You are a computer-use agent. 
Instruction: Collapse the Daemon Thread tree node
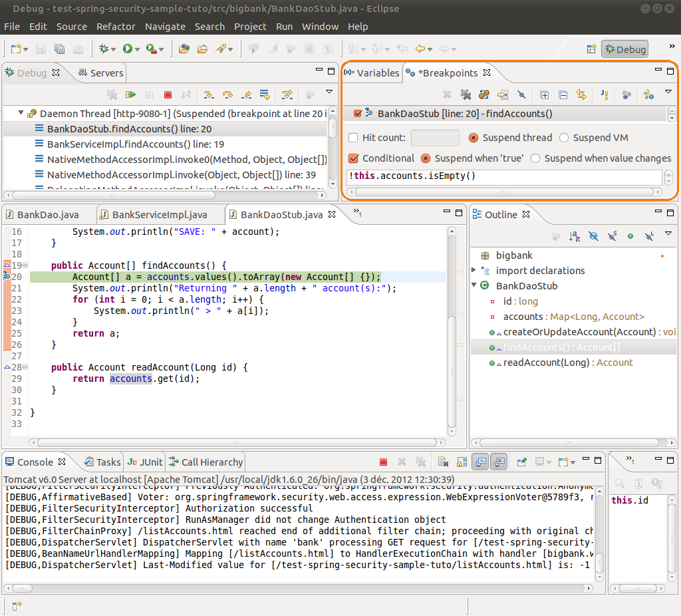pyautogui.click(x=21, y=114)
